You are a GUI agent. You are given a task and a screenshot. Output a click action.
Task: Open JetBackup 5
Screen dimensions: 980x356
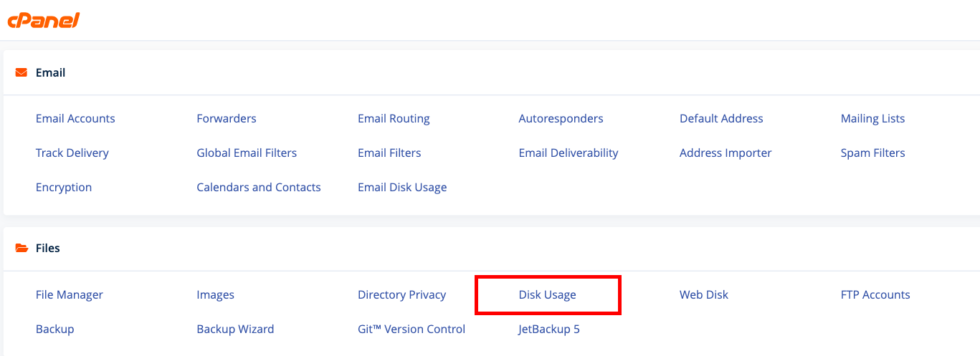[x=549, y=329]
